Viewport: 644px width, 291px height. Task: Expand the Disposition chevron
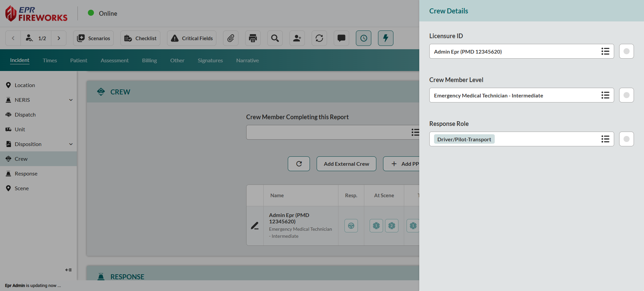pyautogui.click(x=71, y=144)
